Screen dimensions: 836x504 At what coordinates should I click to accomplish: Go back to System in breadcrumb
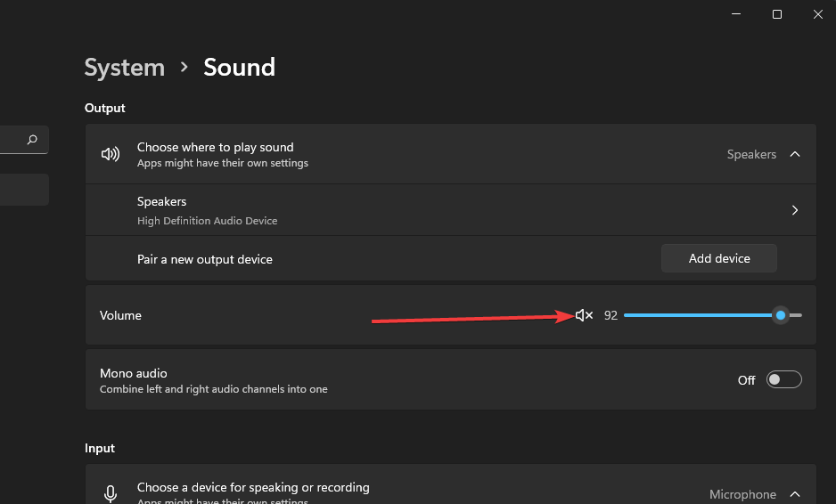click(x=124, y=68)
